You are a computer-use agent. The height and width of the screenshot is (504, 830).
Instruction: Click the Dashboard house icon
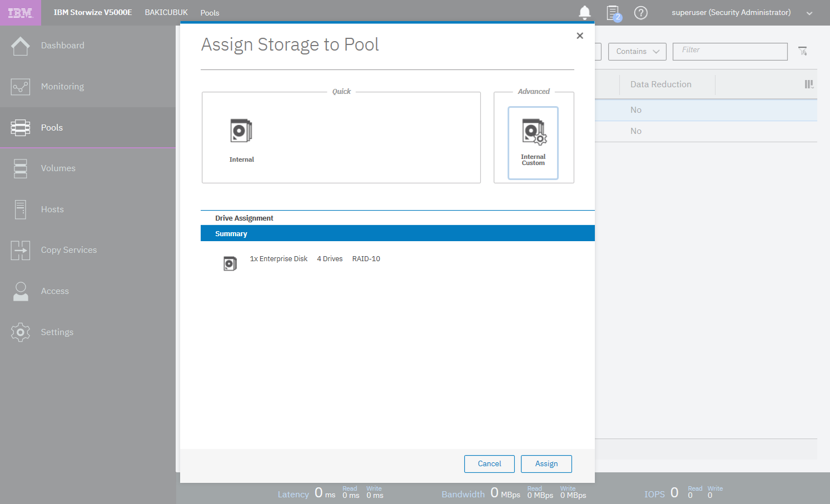pos(21,46)
